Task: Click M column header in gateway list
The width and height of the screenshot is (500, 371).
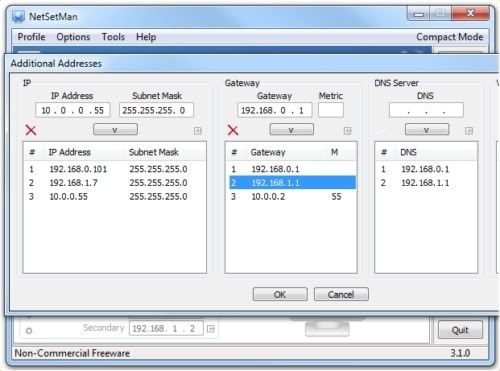Action: click(341, 152)
